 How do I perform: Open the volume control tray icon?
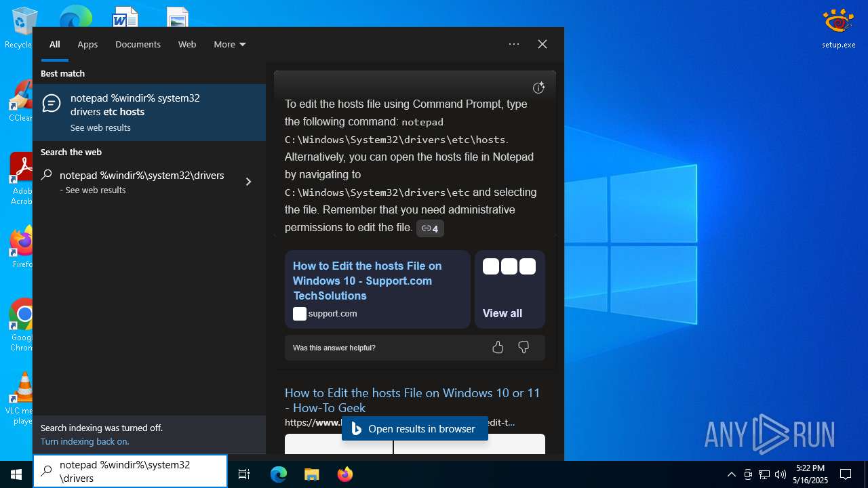click(x=781, y=474)
